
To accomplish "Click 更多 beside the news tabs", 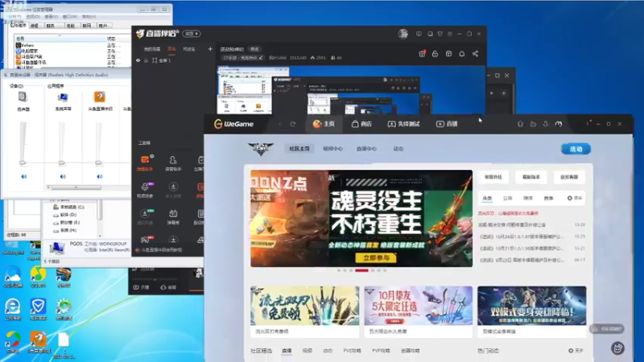I will (575, 198).
